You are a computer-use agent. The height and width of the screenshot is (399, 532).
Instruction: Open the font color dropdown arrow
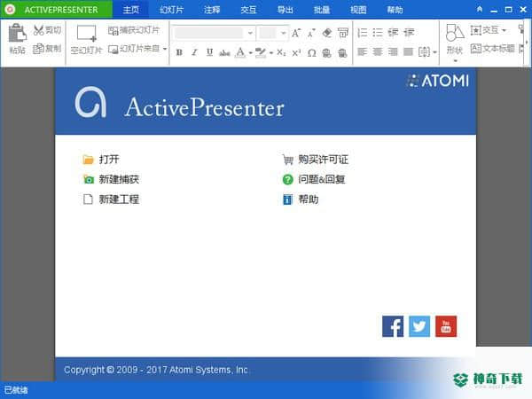[x=250, y=53]
